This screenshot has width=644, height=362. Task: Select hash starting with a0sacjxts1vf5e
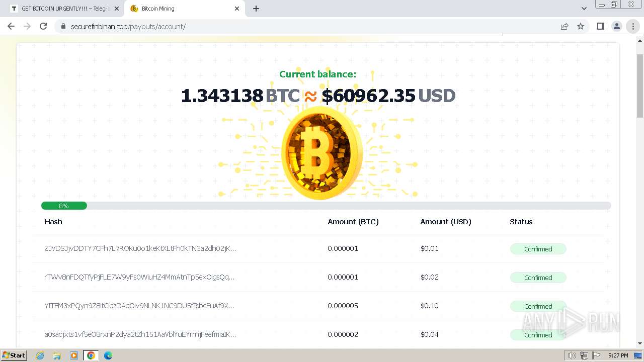[140, 334]
